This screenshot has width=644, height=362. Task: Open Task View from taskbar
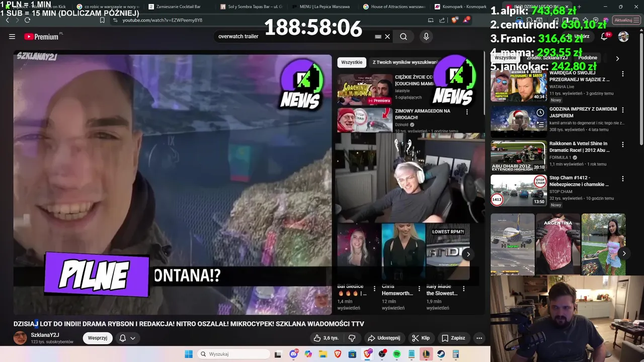click(x=278, y=354)
